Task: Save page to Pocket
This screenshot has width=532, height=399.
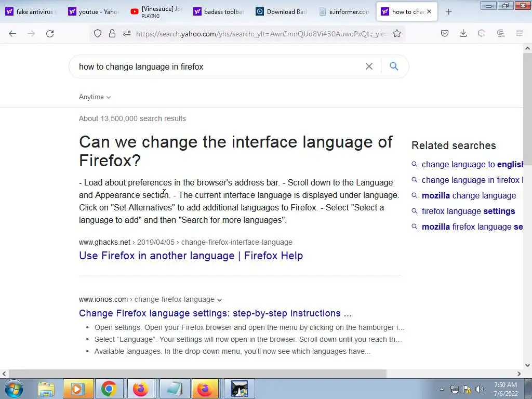Action: click(x=445, y=33)
